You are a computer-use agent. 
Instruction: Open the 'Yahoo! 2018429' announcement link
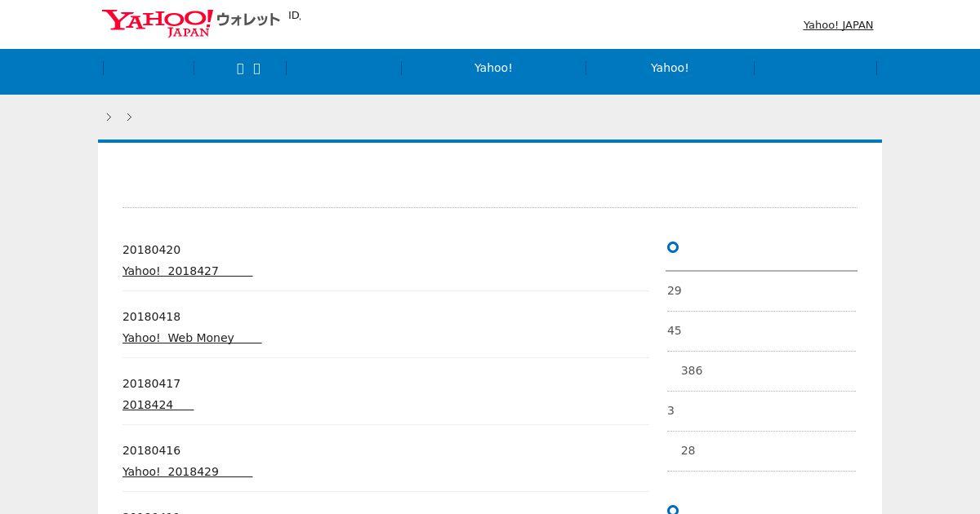click(187, 472)
